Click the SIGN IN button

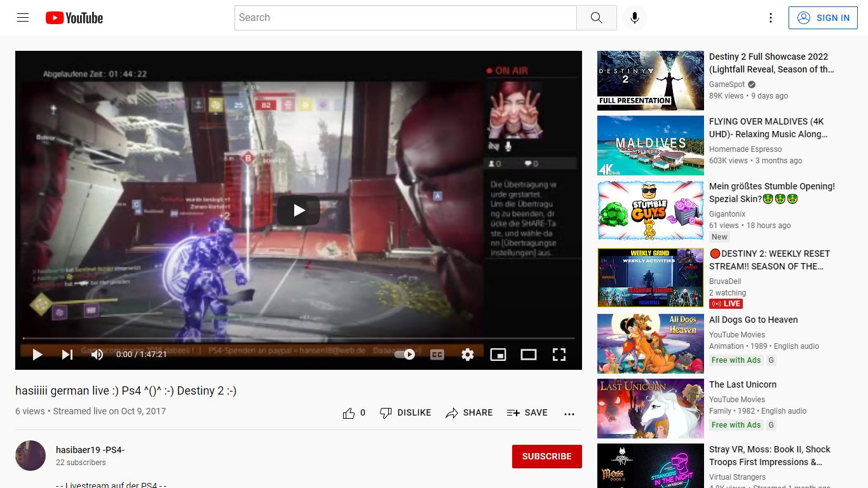[x=823, y=18]
